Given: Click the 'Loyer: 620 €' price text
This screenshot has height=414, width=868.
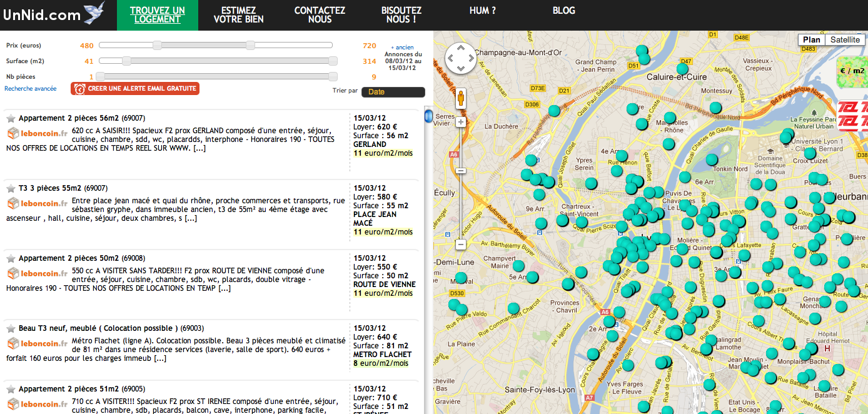Looking at the screenshot, I should 375,127.
